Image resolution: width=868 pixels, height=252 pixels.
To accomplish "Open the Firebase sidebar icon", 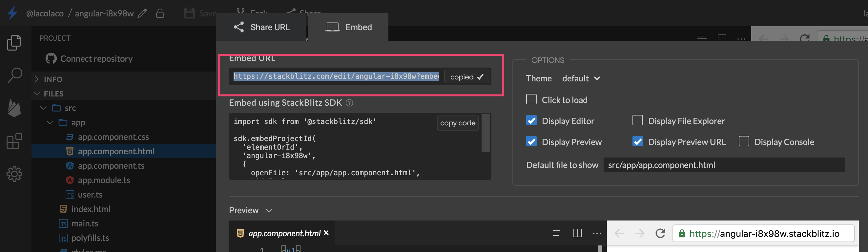I will [14, 108].
